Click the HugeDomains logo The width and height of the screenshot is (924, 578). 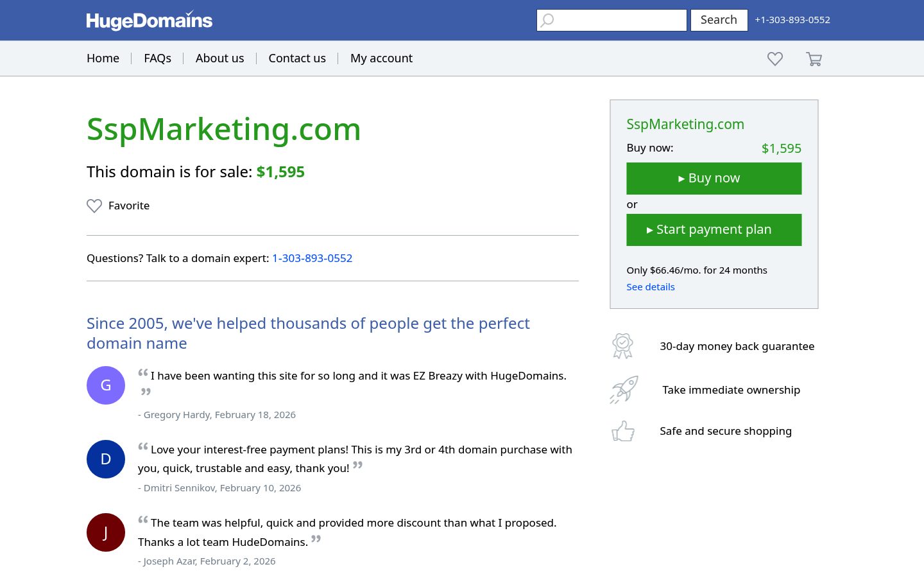[149, 20]
